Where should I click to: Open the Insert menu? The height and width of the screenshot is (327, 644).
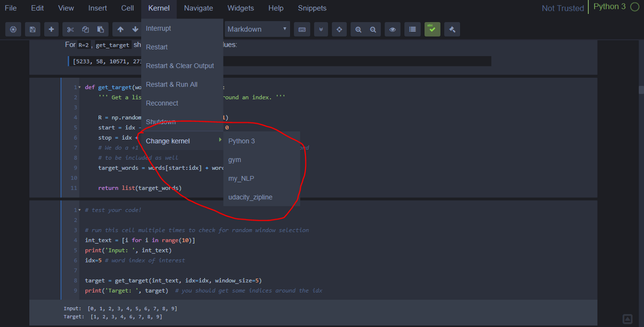pos(98,8)
